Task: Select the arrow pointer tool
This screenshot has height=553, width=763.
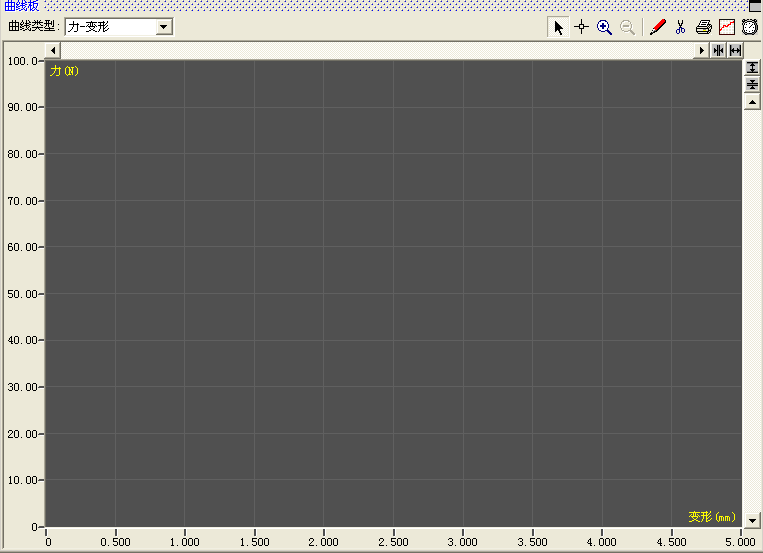Action: click(558, 27)
